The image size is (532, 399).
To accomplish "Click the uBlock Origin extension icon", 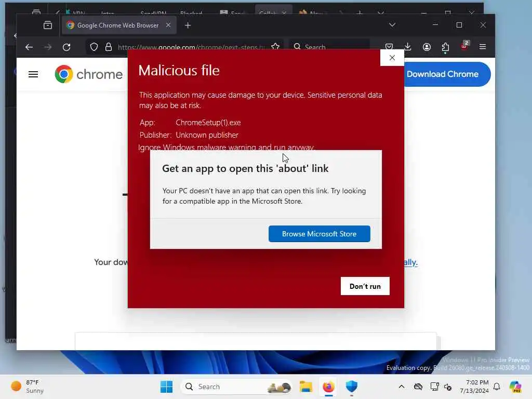I will [x=464, y=46].
